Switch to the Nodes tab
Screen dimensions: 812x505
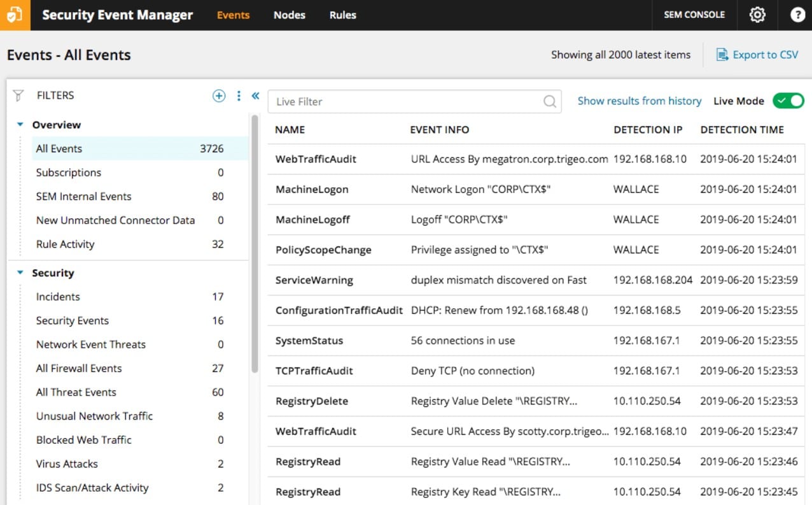pos(290,15)
